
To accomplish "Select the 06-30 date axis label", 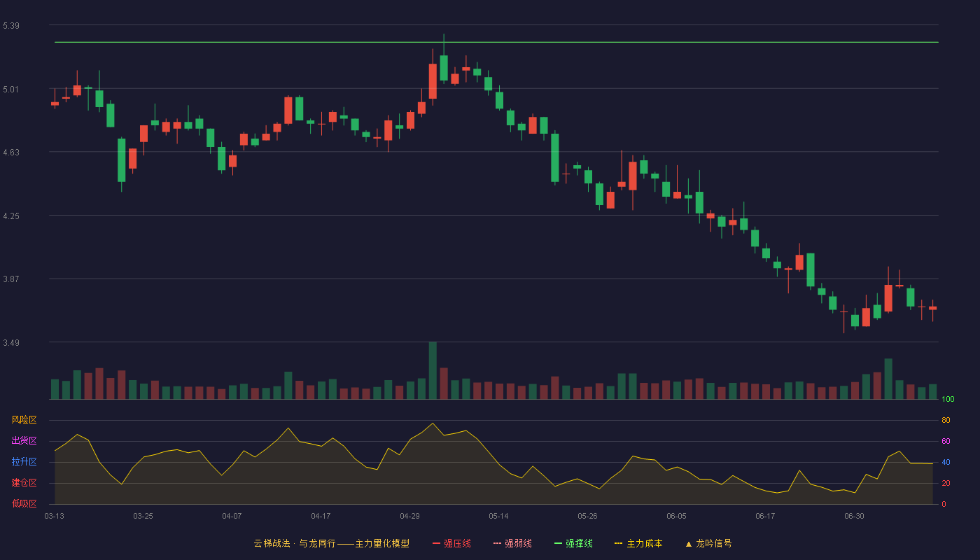I will [x=854, y=516].
